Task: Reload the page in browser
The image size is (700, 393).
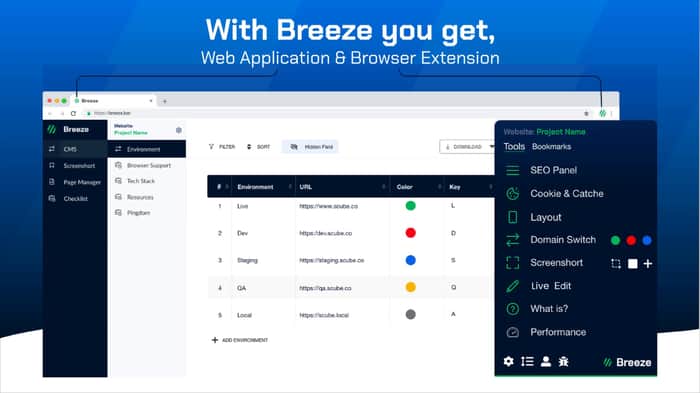Action: click(73, 113)
